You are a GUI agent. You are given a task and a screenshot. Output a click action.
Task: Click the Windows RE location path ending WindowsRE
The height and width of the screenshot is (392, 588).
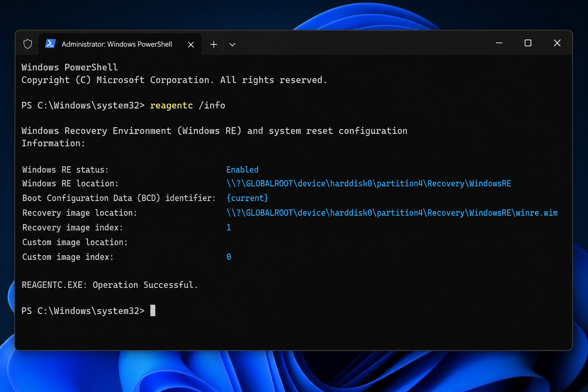click(x=369, y=184)
